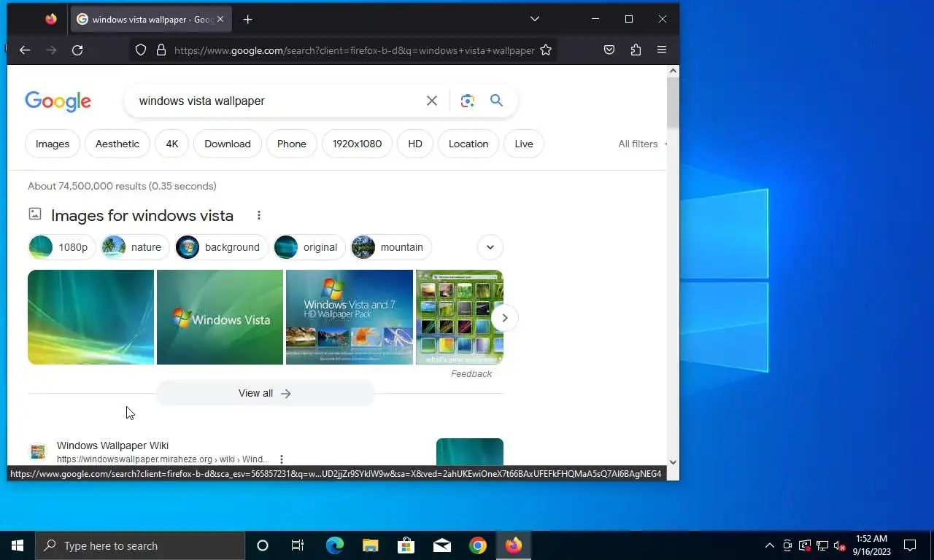The height and width of the screenshot is (560, 934).
Task: Launch Google Chrome from taskbar
Action: (x=478, y=545)
